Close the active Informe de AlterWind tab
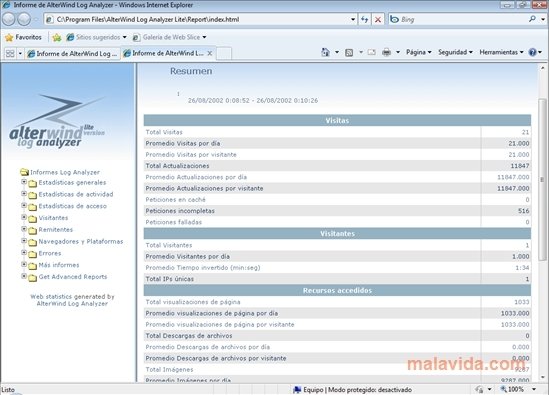Viewport: 549px width, 395px height. tap(210, 53)
